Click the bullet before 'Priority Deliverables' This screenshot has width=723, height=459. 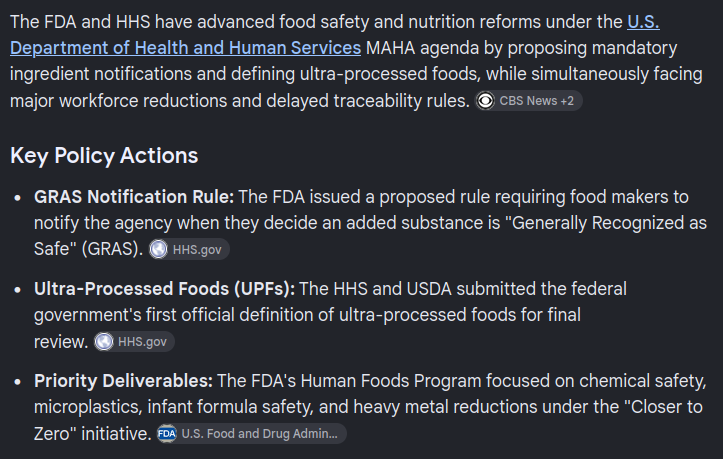[x=18, y=382]
